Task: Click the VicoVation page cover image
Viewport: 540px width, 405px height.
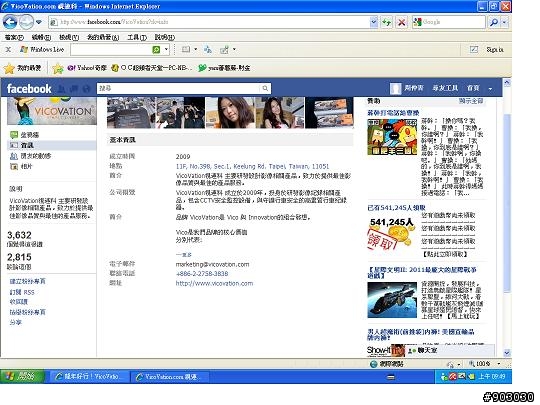Action: [x=52, y=111]
